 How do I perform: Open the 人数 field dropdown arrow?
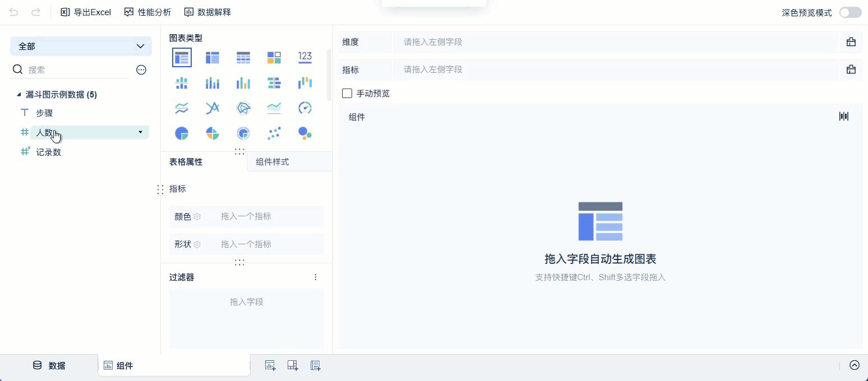coord(140,132)
